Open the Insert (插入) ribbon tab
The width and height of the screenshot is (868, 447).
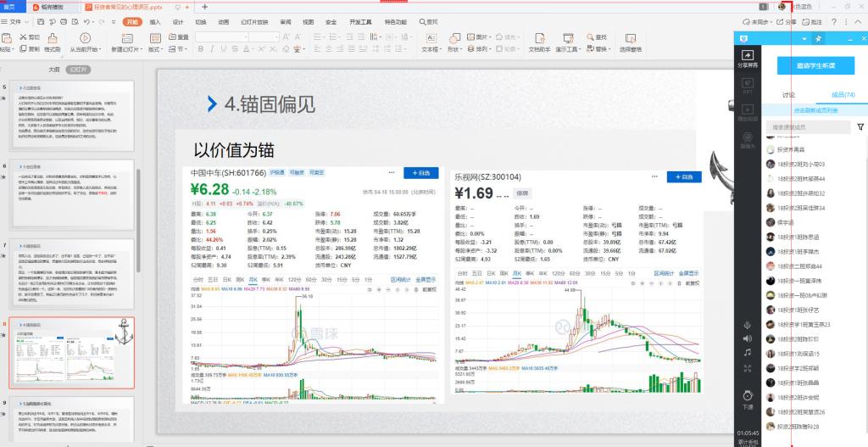(x=156, y=22)
